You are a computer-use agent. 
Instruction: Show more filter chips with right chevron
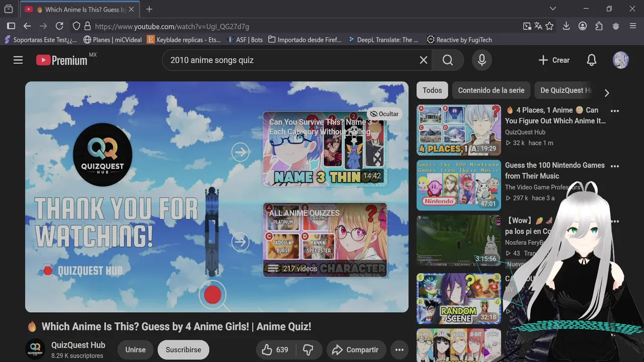606,93
